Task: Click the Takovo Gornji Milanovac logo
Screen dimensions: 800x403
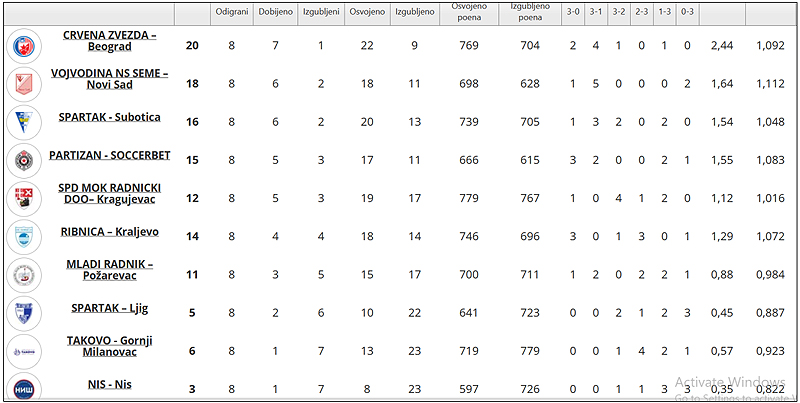Action: point(22,349)
